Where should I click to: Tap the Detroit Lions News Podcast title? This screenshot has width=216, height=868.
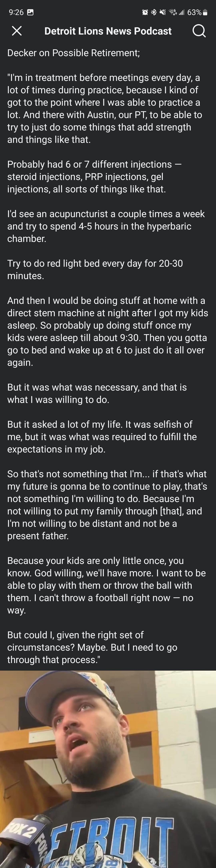pos(108,31)
